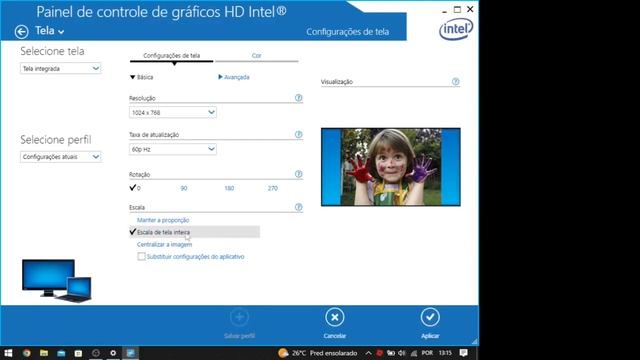This screenshot has height=360, width=640.
Task: Select Escala de tela inteira option
Action: point(194,232)
